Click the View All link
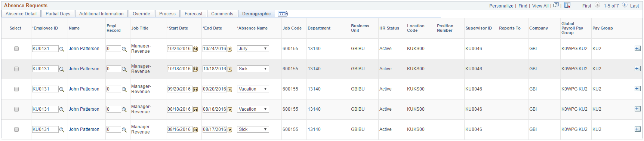 pyautogui.click(x=540, y=6)
